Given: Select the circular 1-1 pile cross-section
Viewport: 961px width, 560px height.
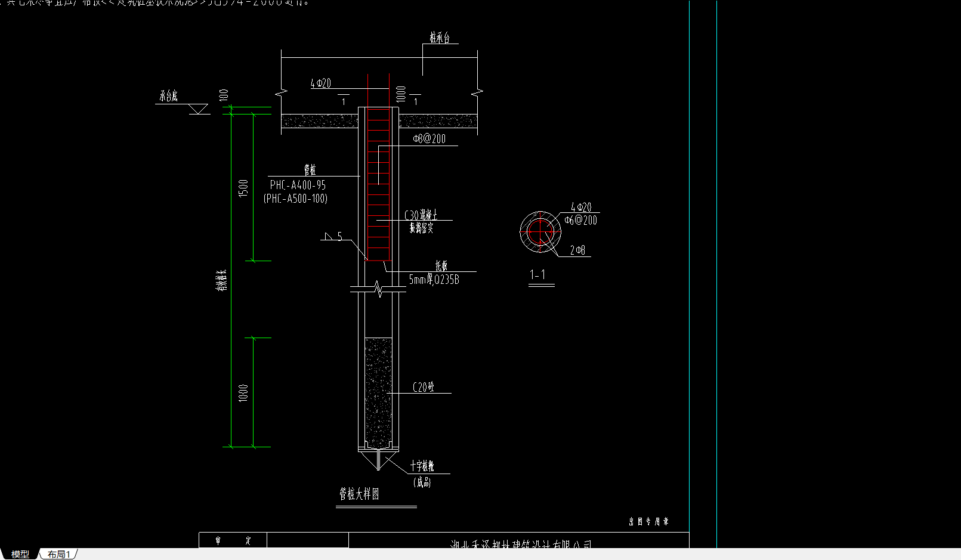Looking at the screenshot, I should [x=540, y=231].
